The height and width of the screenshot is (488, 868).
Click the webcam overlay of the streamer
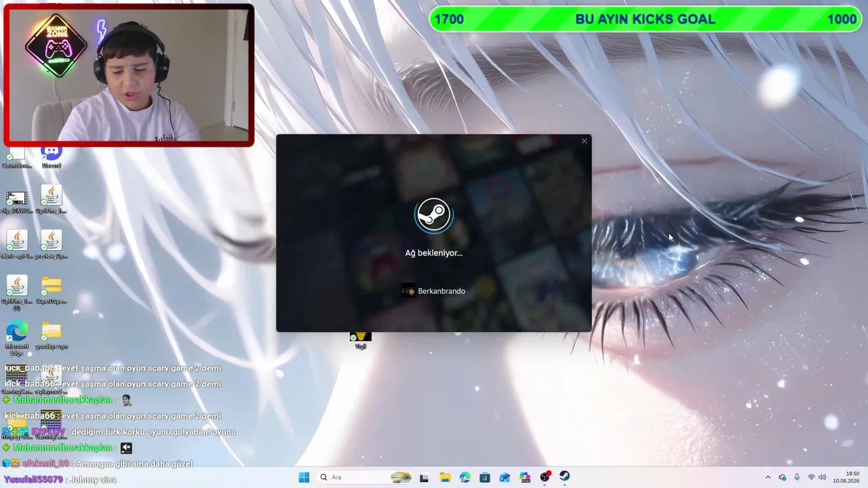[x=129, y=75]
